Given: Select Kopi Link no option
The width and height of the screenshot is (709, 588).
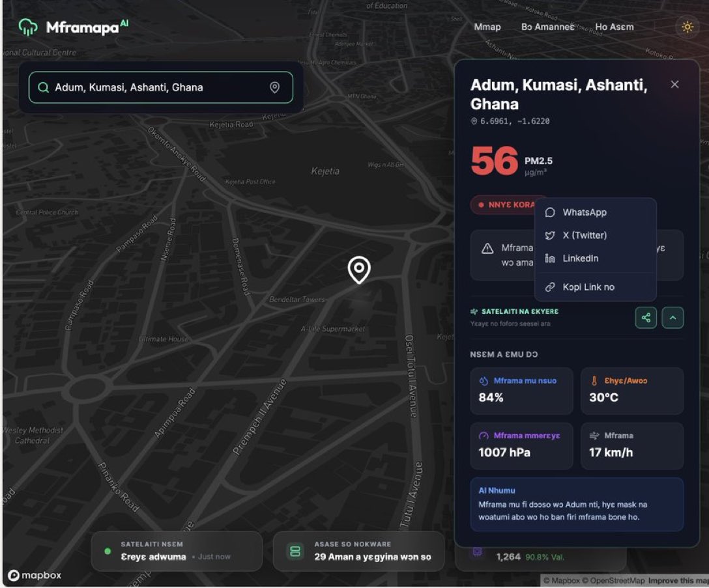Looking at the screenshot, I should tap(595, 287).
